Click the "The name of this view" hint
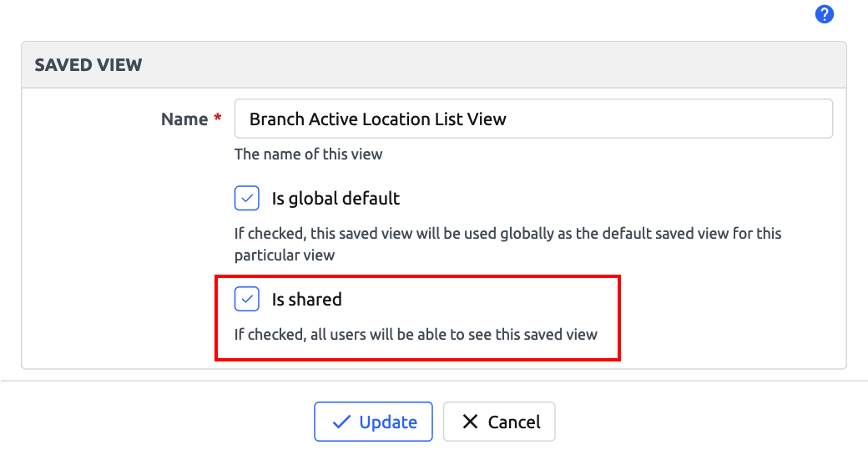Screen dimensions: 868x470 [308, 154]
